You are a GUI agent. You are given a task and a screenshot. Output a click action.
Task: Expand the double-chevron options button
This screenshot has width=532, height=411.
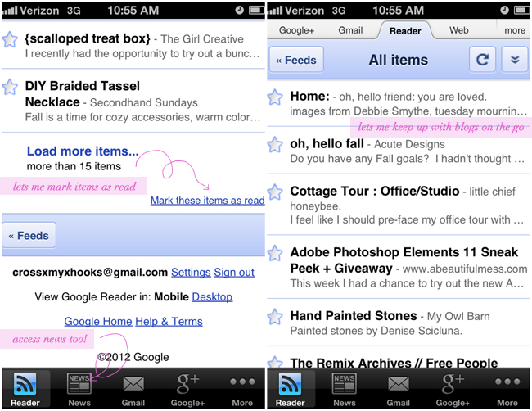[515, 60]
